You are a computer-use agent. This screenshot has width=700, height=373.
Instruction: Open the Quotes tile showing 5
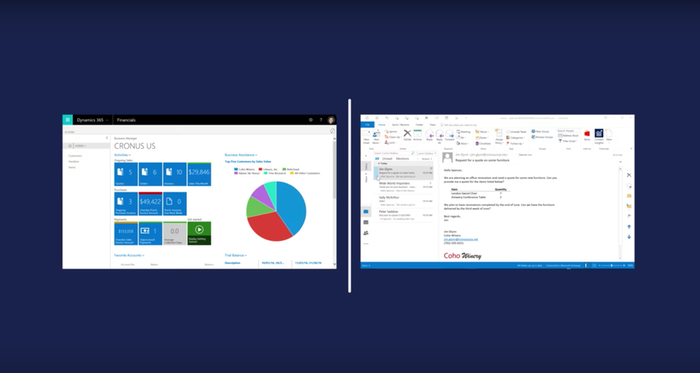coord(126,174)
